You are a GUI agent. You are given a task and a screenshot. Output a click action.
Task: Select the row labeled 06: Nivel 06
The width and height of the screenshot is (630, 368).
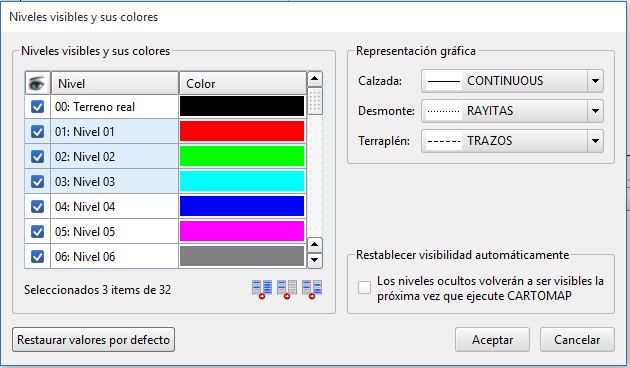(x=115, y=256)
